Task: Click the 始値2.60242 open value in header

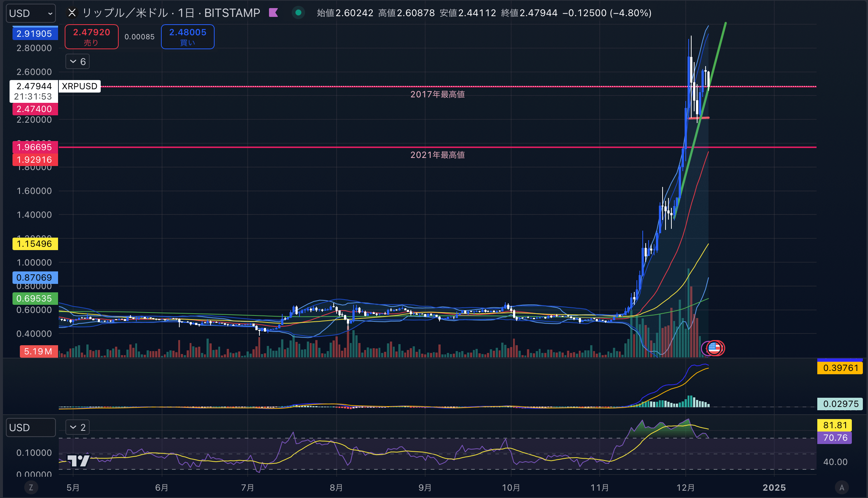Action: pyautogui.click(x=345, y=13)
